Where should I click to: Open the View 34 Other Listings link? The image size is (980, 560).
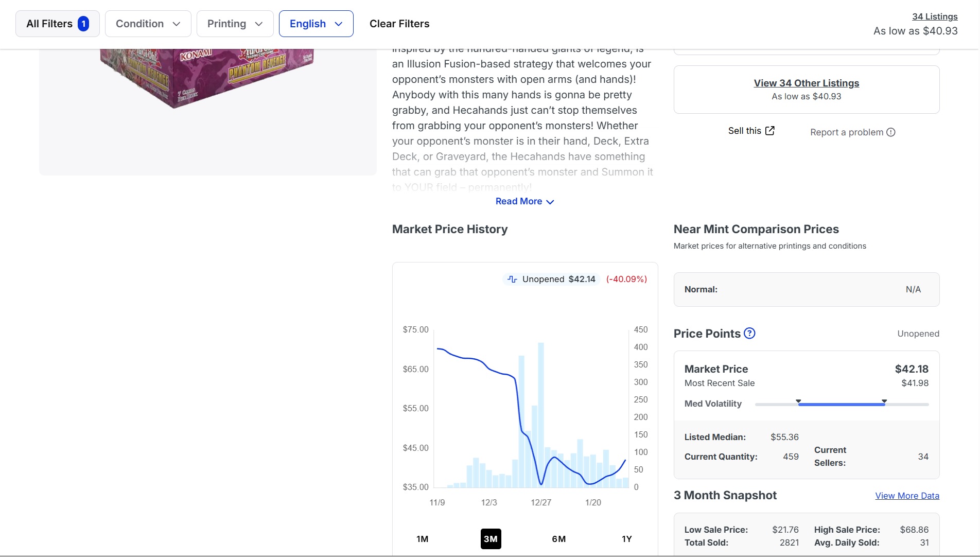pos(806,83)
